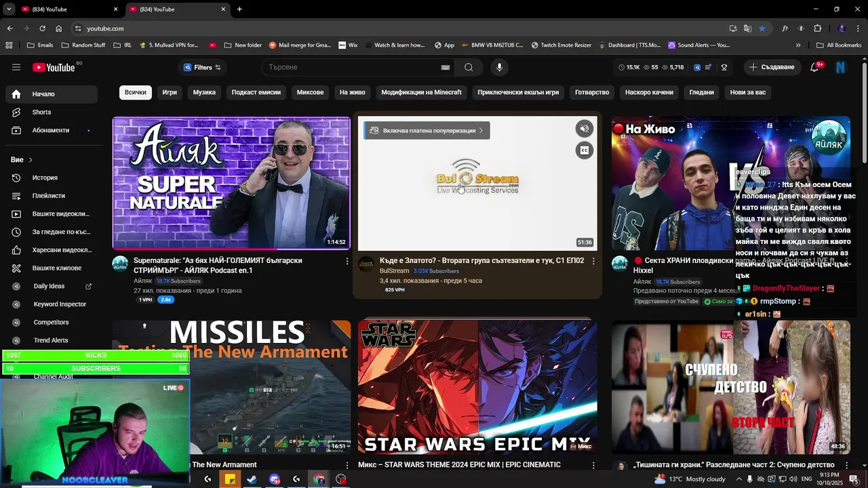Open Chrome extensions puzzle icon
Viewport: 868px width, 488px height.
coord(817,28)
